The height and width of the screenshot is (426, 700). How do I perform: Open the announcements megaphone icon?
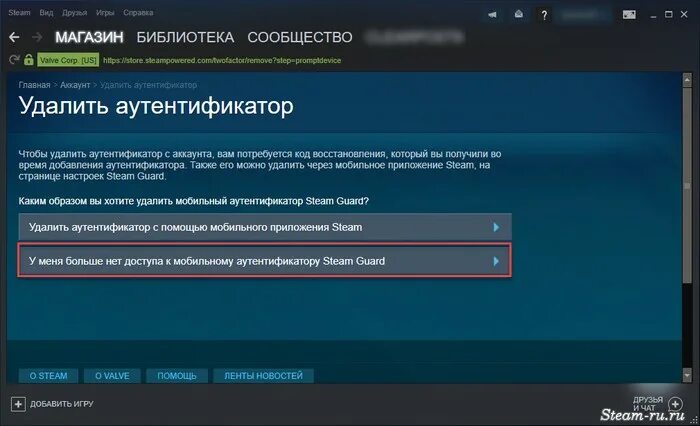(492, 15)
